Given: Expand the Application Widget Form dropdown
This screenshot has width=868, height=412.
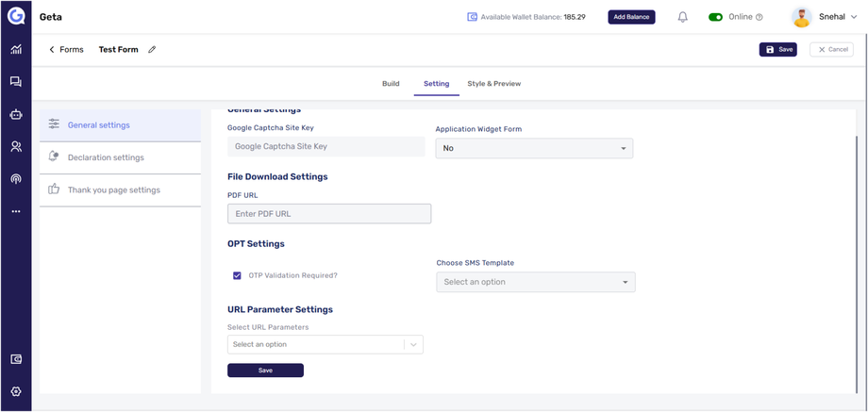Looking at the screenshot, I should coord(534,148).
